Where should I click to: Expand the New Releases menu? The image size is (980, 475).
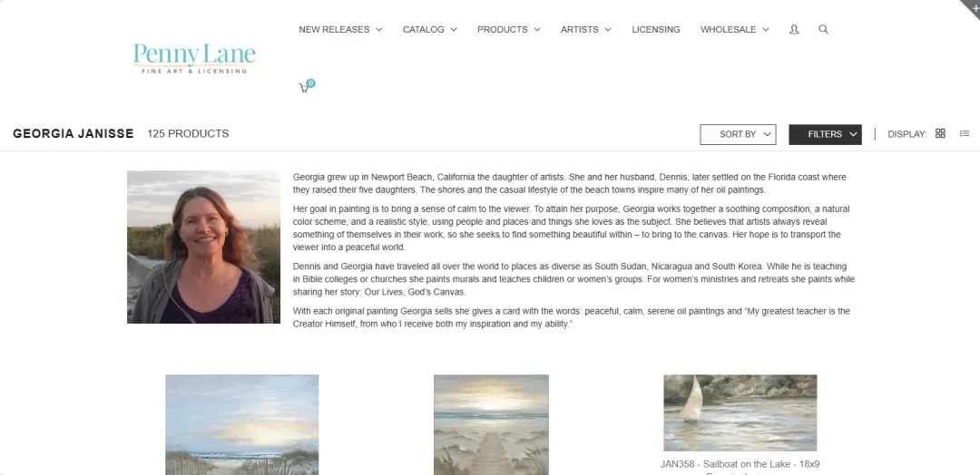click(x=340, y=29)
